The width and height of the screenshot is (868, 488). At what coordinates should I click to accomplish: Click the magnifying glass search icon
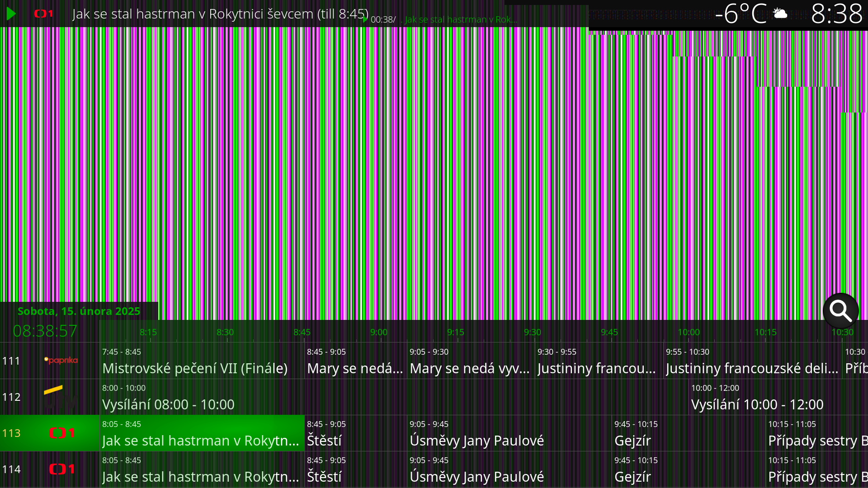(x=840, y=311)
